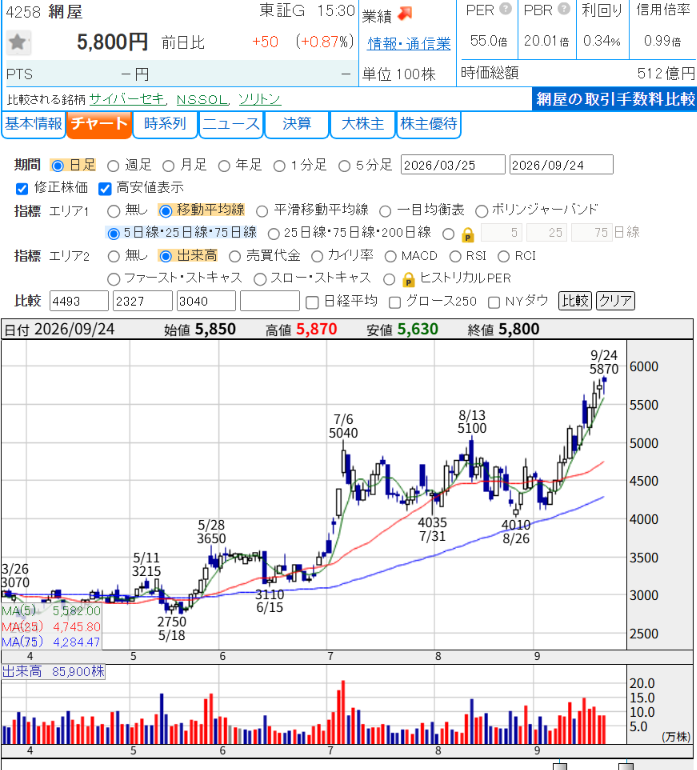Switch to the 1分足 radio option

(x=279, y=166)
